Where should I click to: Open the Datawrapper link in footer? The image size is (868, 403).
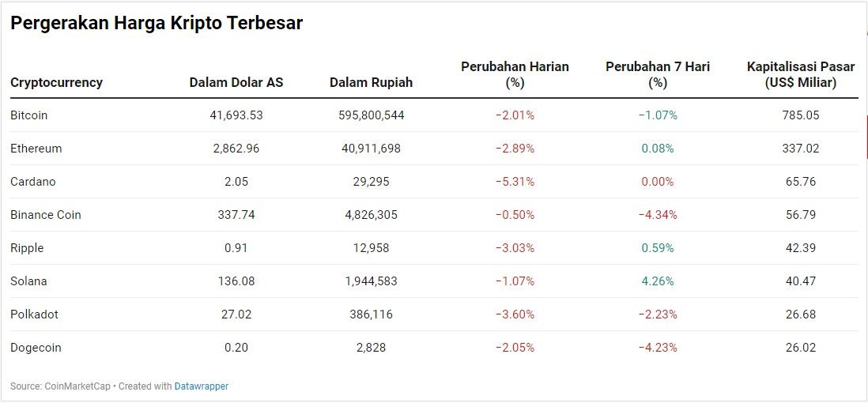(x=202, y=386)
